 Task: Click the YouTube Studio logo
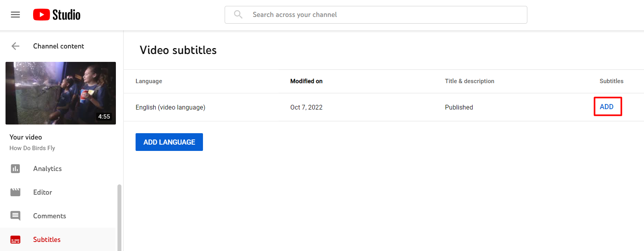pyautogui.click(x=57, y=15)
